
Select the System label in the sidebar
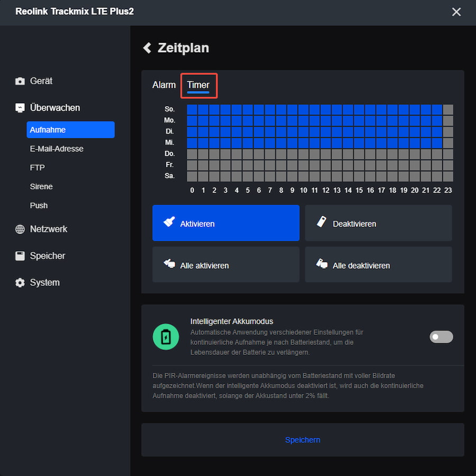click(x=44, y=282)
